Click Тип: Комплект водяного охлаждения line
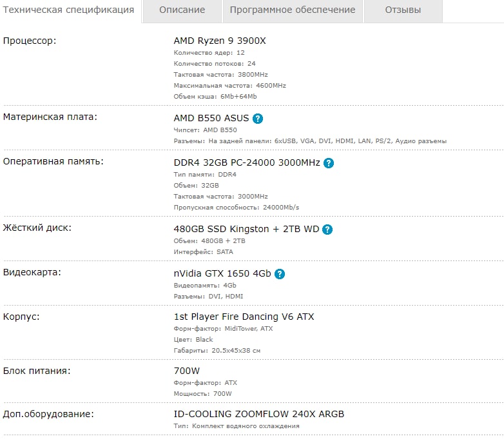 (237, 426)
